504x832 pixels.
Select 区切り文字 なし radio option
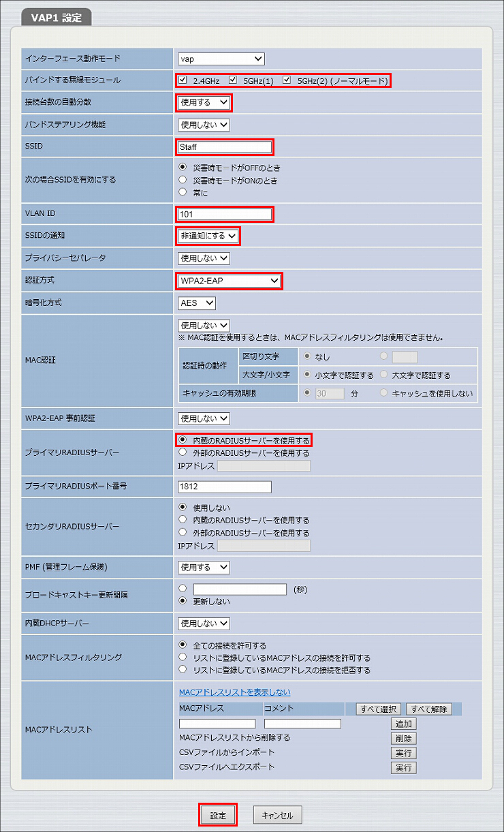pyautogui.click(x=308, y=356)
